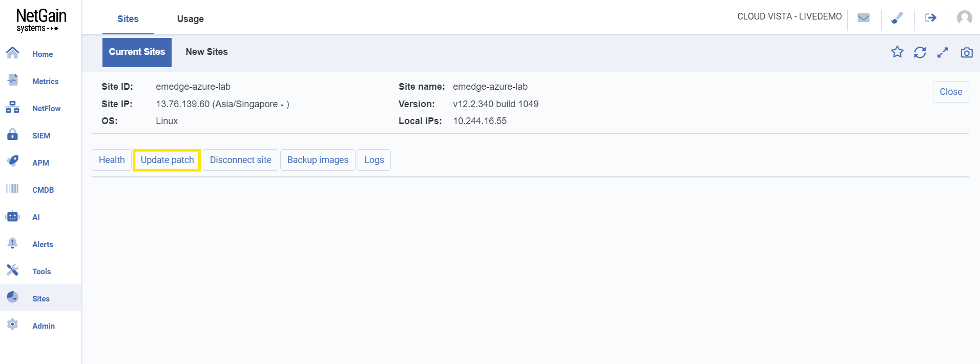Image resolution: width=980 pixels, height=364 pixels.
Task: Click the Disconnect site button
Action: coord(241,160)
